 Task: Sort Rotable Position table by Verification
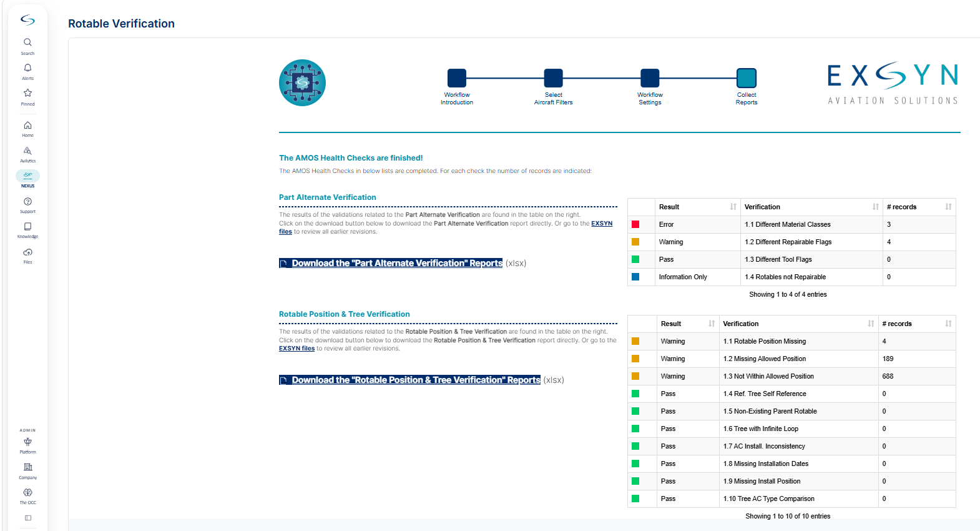pyautogui.click(x=798, y=324)
